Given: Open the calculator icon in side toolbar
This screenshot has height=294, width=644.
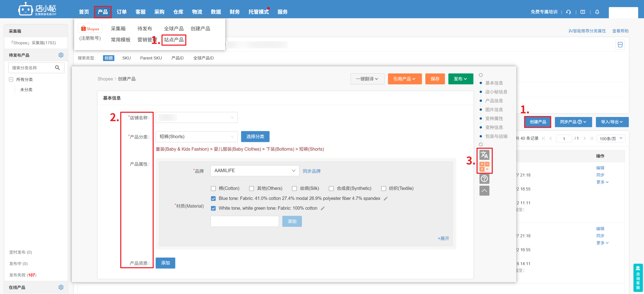Looking at the screenshot, I should click(484, 167).
